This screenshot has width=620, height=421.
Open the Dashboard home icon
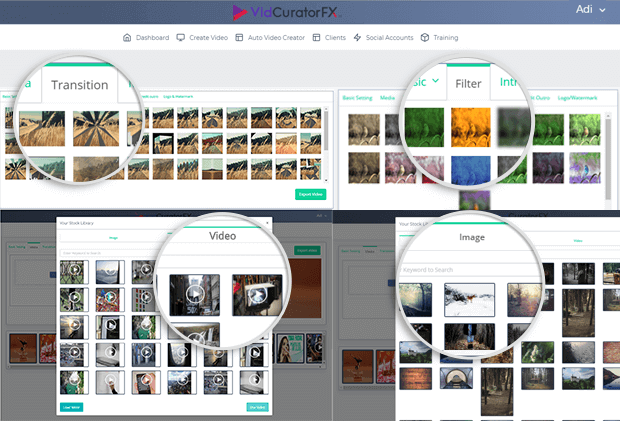[x=127, y=38]
